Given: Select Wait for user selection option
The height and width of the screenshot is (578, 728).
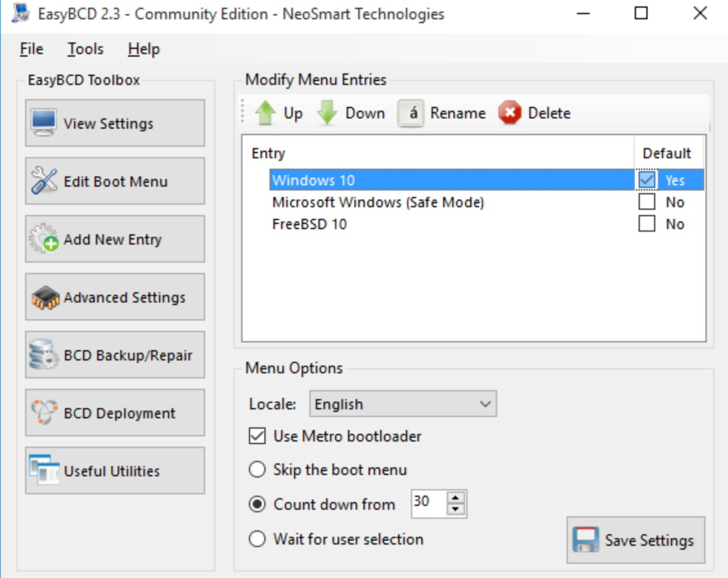Looking at the screenshot, I should tap(257, 539).
